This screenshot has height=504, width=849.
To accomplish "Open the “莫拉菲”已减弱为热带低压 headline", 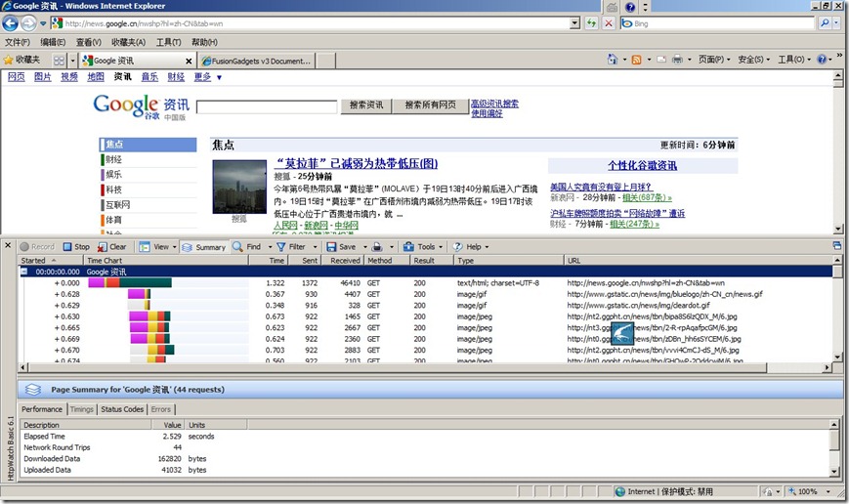I will coord(357,163).
